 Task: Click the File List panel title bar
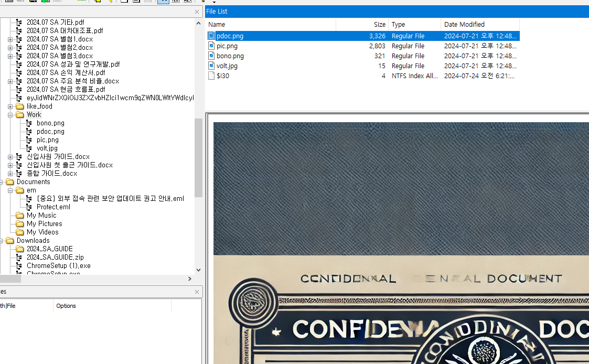tap(397, 11)
